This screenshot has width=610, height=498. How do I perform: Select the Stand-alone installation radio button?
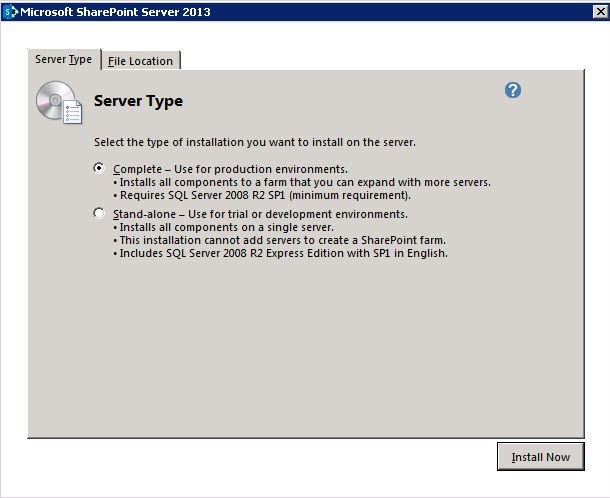(x=99, y=213)
